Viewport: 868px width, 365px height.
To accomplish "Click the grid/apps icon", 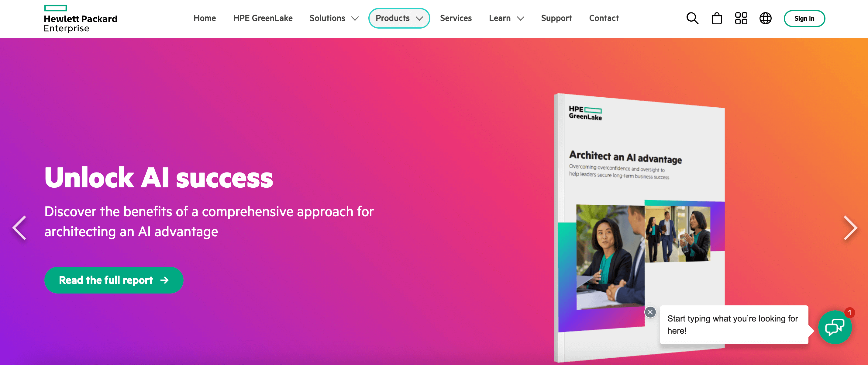I will (x=741, y=18).
